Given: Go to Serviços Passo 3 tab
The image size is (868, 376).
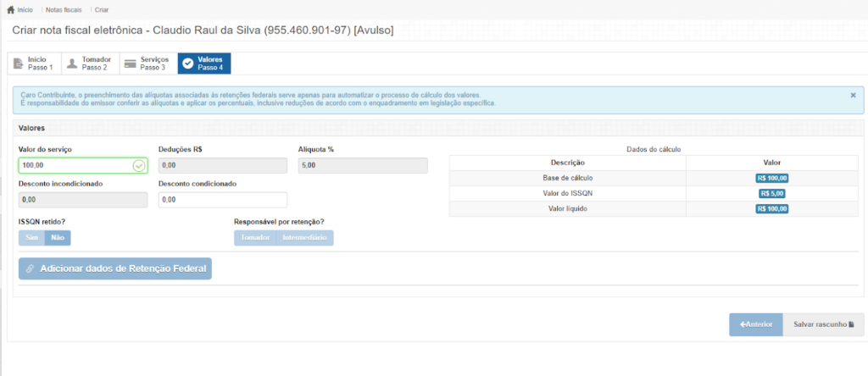Looking at the screenshot, I should pos(147,64).
